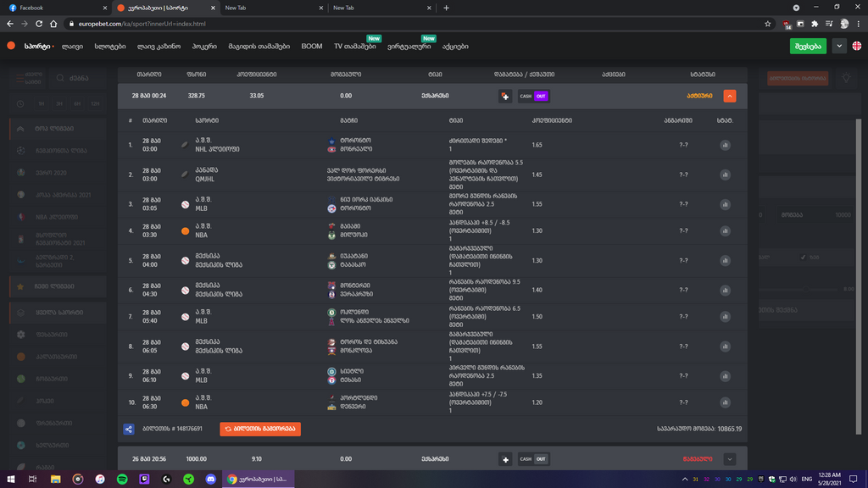Open the ვირტუალური menu
Viewport: 868px width, 488px height.
(409, 47)
